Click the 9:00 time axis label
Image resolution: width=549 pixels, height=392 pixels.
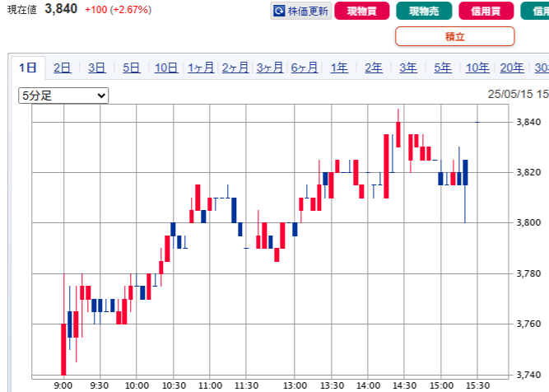[63, 385]
